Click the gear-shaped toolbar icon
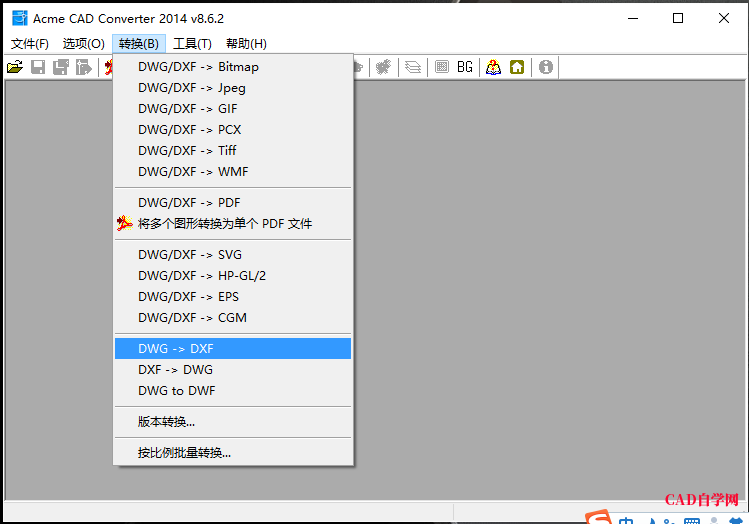Screen dimensions: 749x524 click(383, 67)
